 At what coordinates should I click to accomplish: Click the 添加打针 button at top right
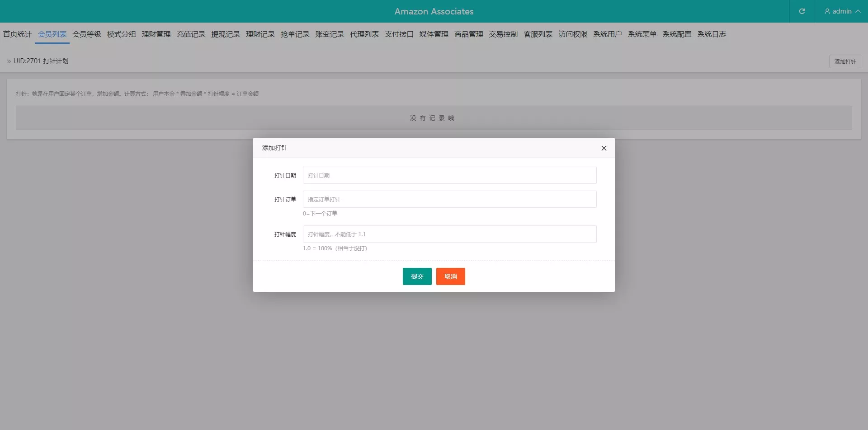(x=844, y=61)
